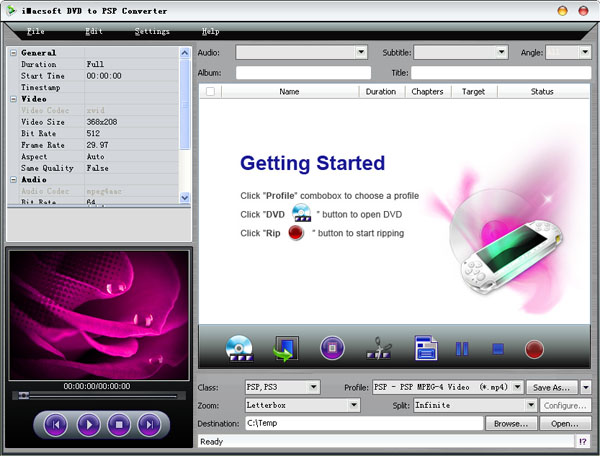Viewport: 600px width, 456px height.
Task: Open the Angle dropdown
Action: 585,52
